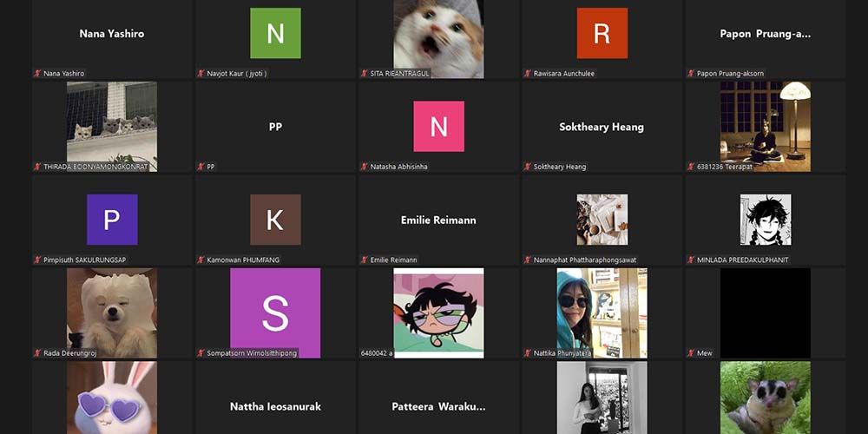The height and width of the screenshot is (434, 868).
Task: Click the Emilie Reimann participant tile name
Action: click(438, 220)
